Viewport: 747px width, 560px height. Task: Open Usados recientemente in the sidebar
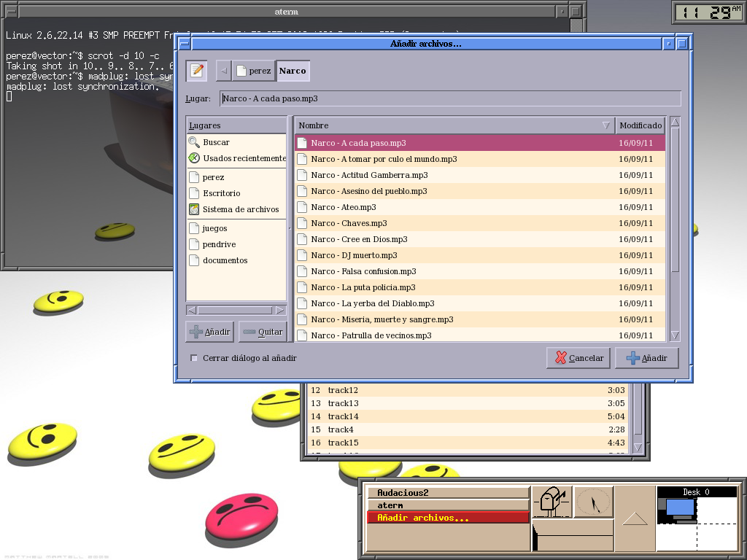(236, 158)
